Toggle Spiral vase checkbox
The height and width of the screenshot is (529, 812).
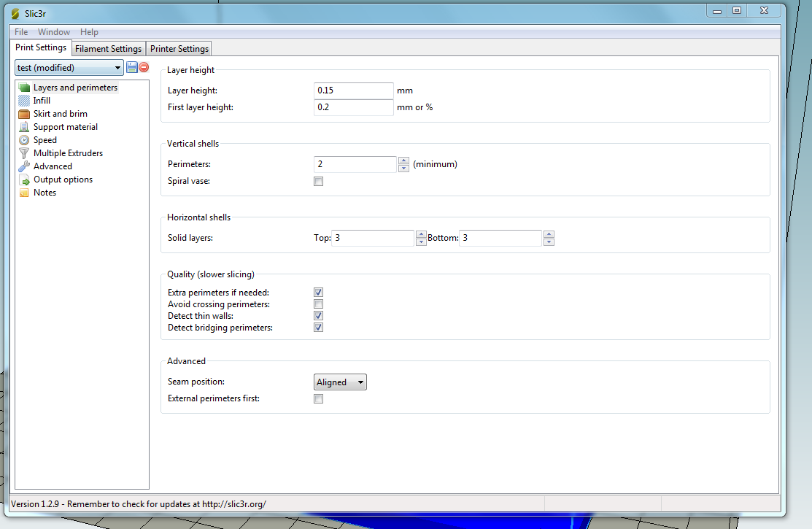point(319,182)
